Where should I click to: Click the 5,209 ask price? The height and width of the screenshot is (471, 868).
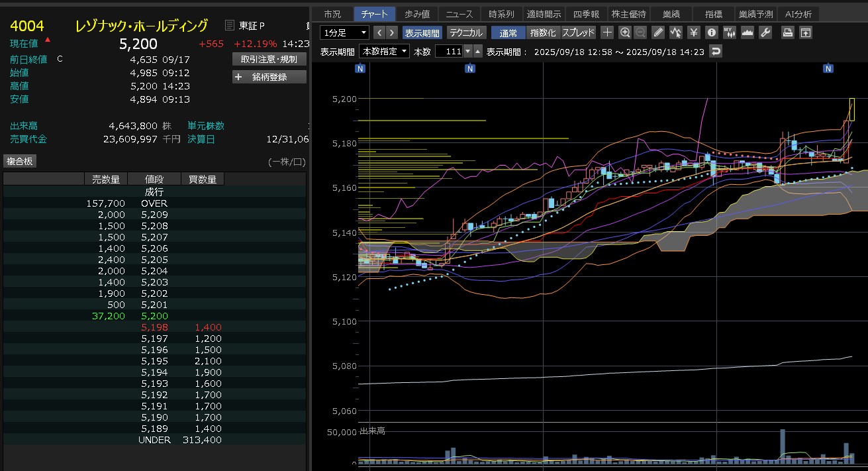154,215
